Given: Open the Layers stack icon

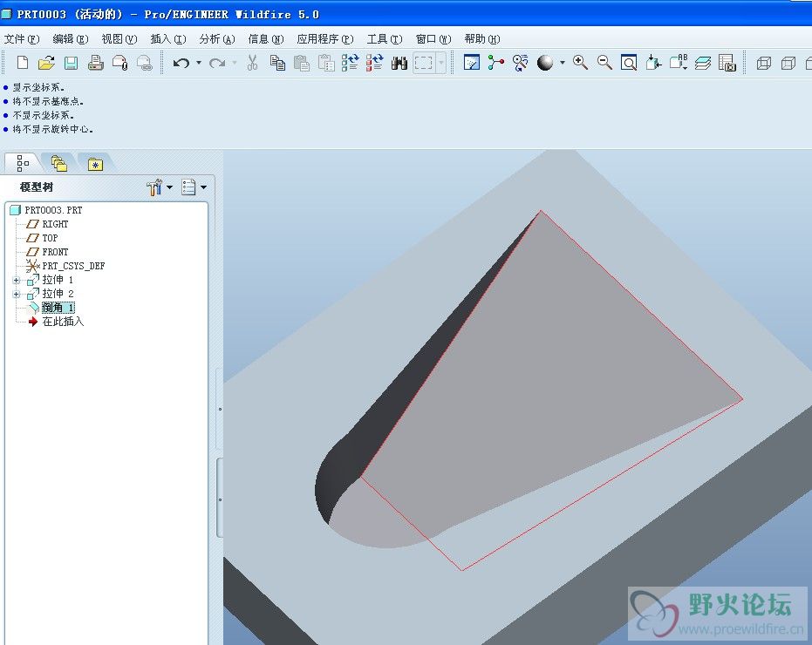Looking at the screenshot, I should tap(703, 63).
